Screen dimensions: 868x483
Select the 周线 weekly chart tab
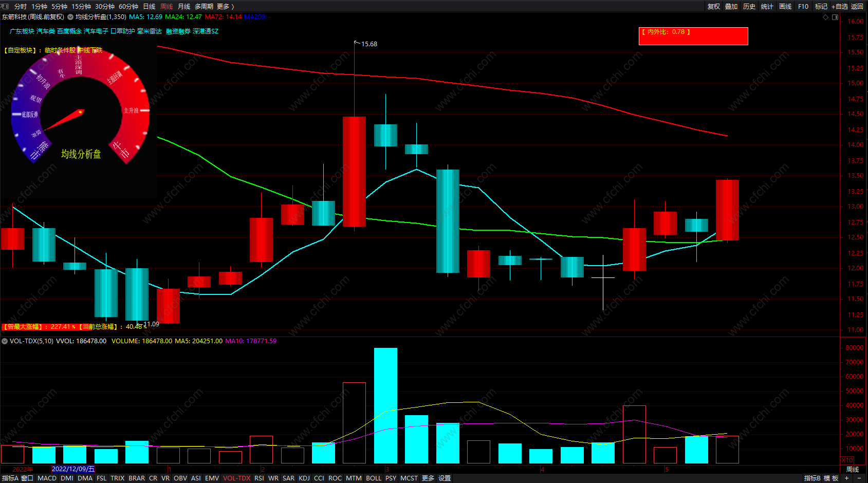point(167,6)
